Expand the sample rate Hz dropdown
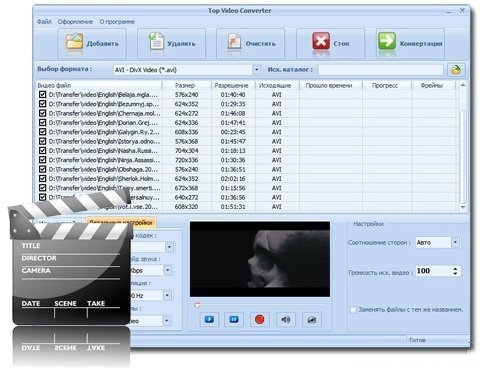The width and height of the screenshot is (480, 371). coord(167,295)
